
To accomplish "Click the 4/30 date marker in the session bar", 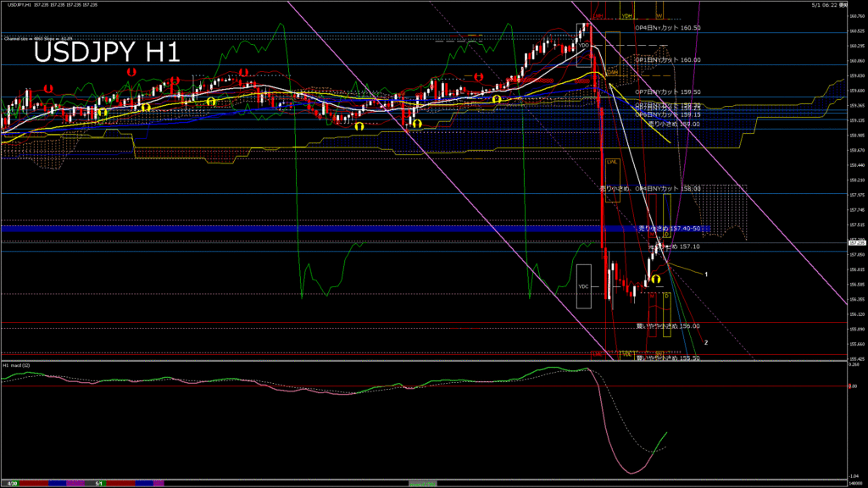I will pos(12,484).
